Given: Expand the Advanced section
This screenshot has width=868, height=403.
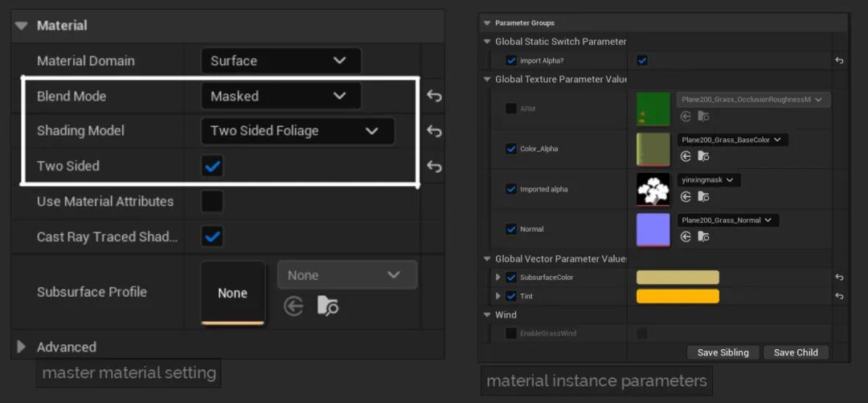Looking at the screenshot, I should 22,347.
